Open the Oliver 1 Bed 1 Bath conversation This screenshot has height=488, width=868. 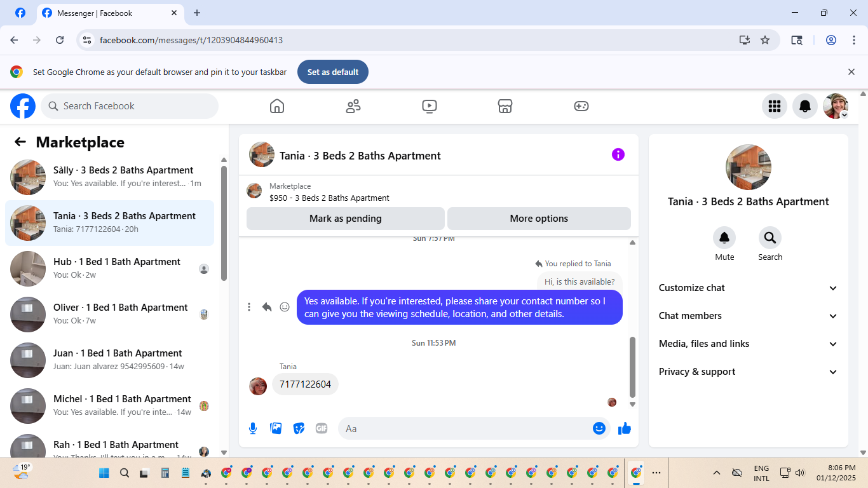click(x=109, y=315)
